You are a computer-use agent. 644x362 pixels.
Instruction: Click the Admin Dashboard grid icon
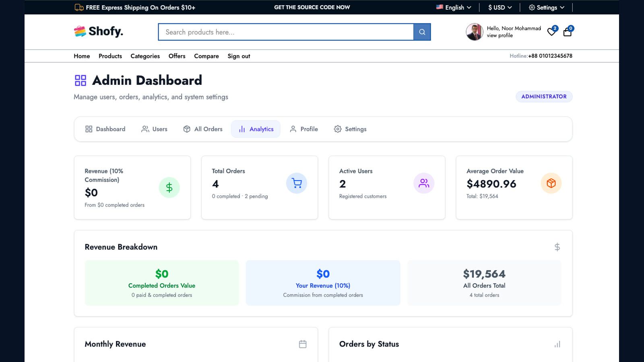(80, 80)
